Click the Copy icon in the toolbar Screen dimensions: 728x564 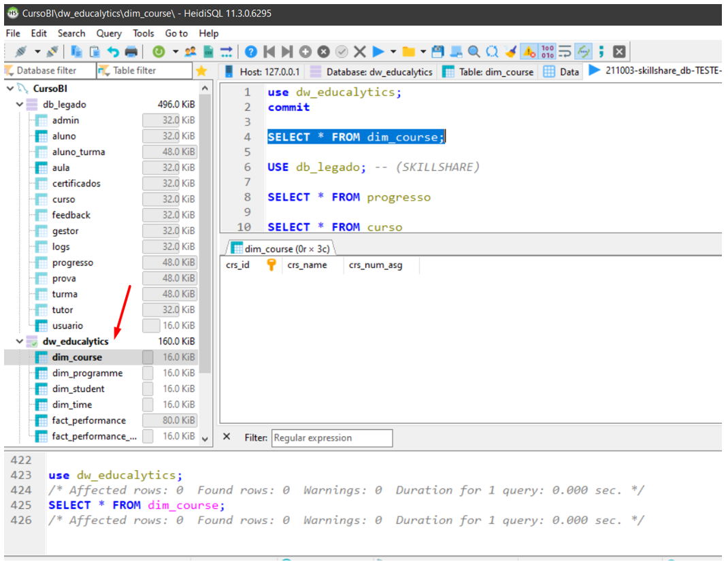pyautogui.click(x=76, y=52)
